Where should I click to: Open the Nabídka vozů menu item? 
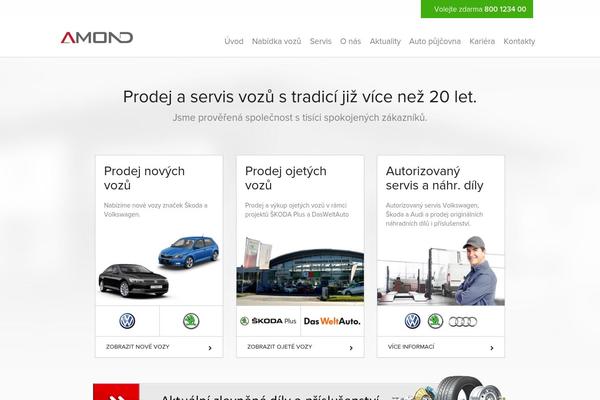pyautogui.click(x=276, y=41)
